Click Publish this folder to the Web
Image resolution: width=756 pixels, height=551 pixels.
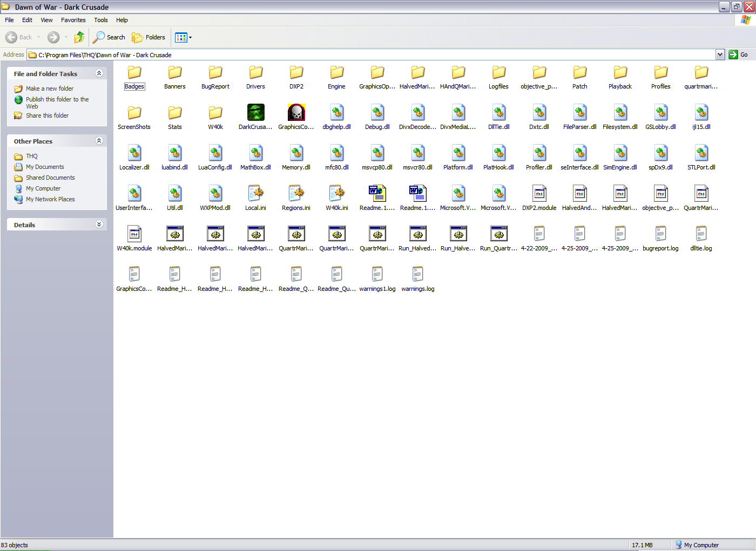[x=57, y=103]
